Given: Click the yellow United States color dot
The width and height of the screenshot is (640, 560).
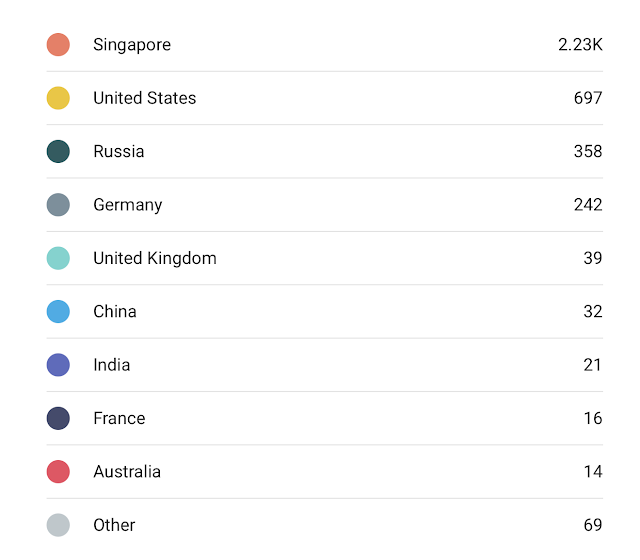Looking at the screenshot, I should (x=58, y=98).
